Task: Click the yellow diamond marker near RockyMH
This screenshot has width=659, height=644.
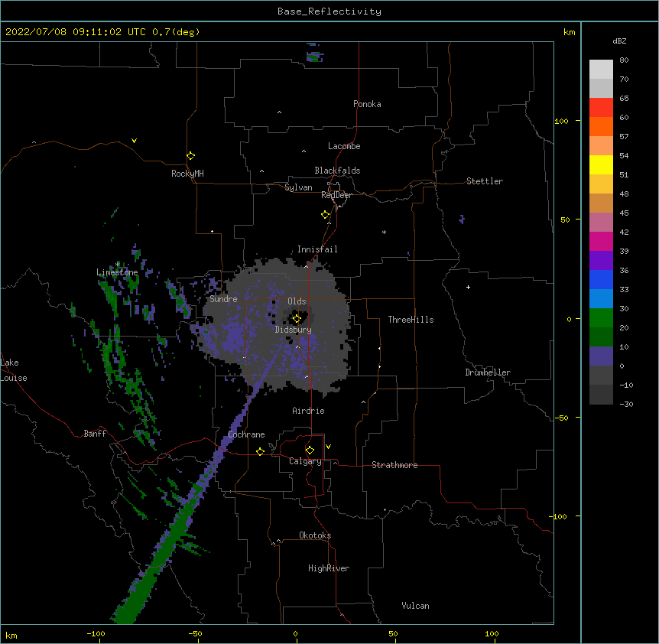Action: point(191,156)
